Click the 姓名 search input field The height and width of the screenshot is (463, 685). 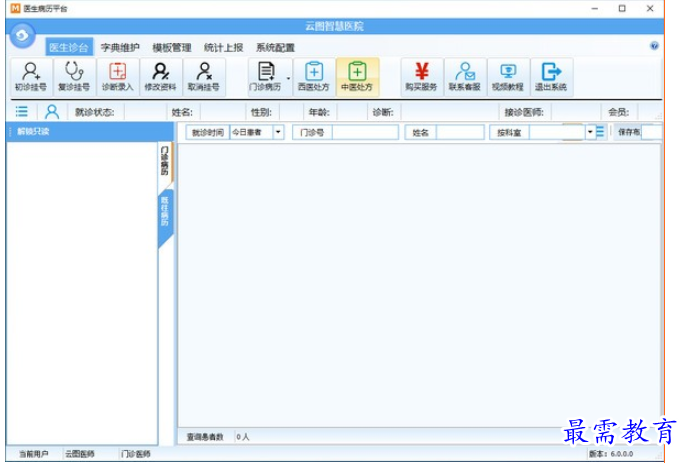click(460, 132)
